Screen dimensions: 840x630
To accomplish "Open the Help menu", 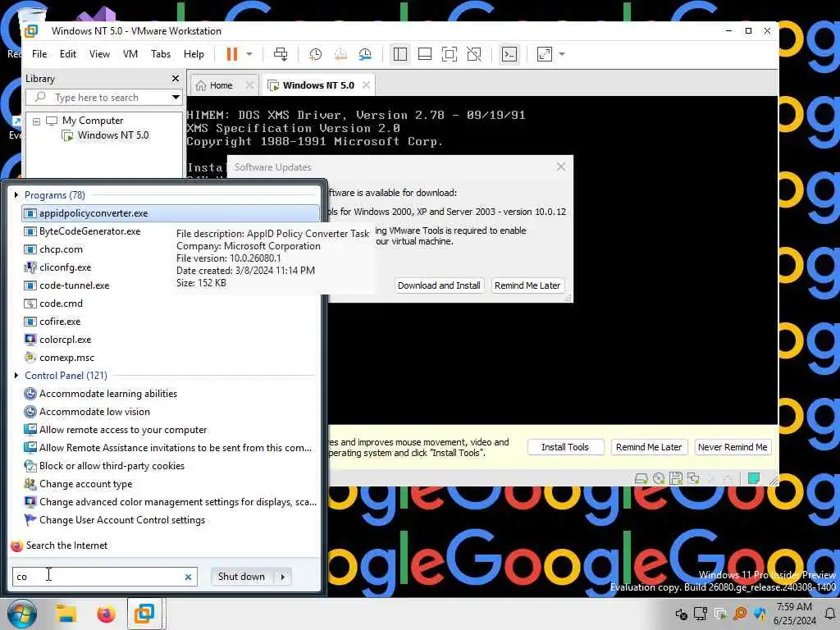I will pyautogui.click(x=194, y=54).
